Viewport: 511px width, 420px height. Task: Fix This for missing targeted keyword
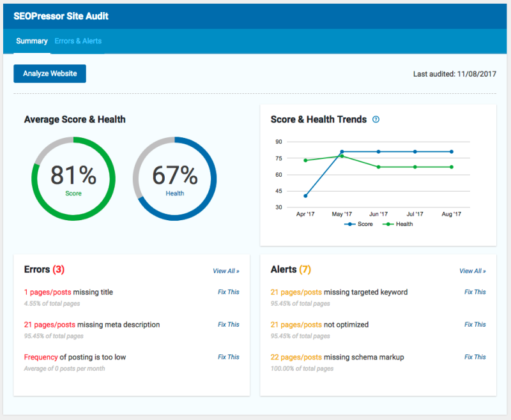475,292
